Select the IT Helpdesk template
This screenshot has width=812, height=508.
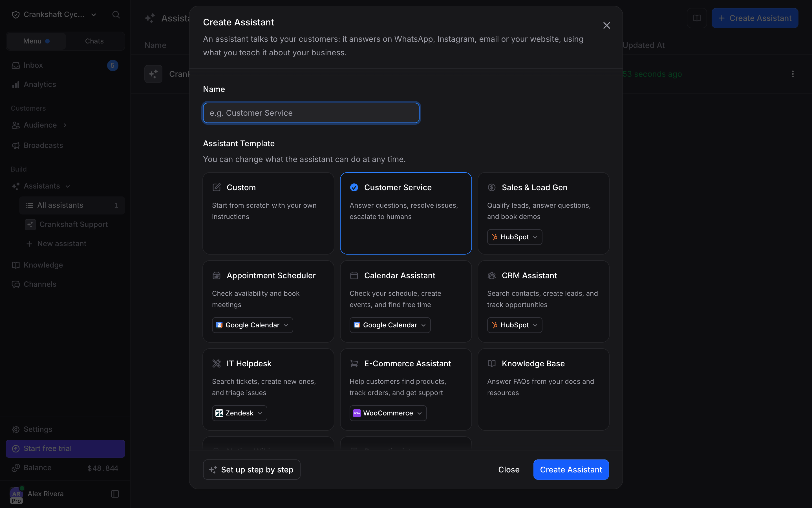coord(268,389)
